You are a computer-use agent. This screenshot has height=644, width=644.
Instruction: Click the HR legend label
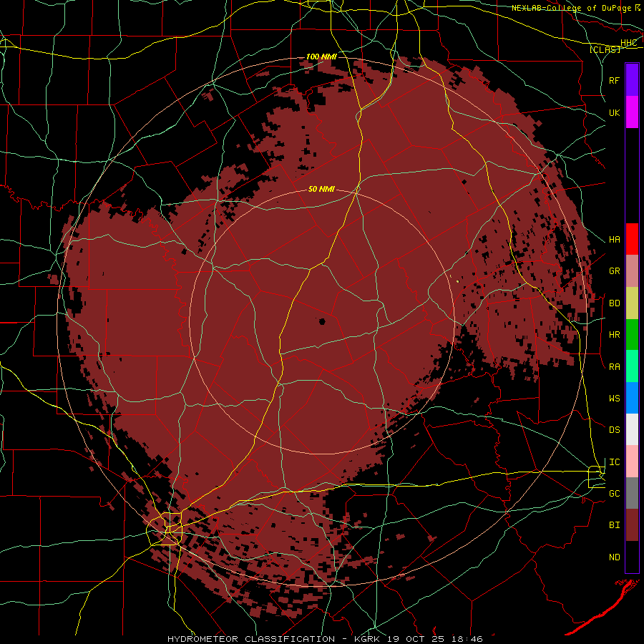[614, 335]
